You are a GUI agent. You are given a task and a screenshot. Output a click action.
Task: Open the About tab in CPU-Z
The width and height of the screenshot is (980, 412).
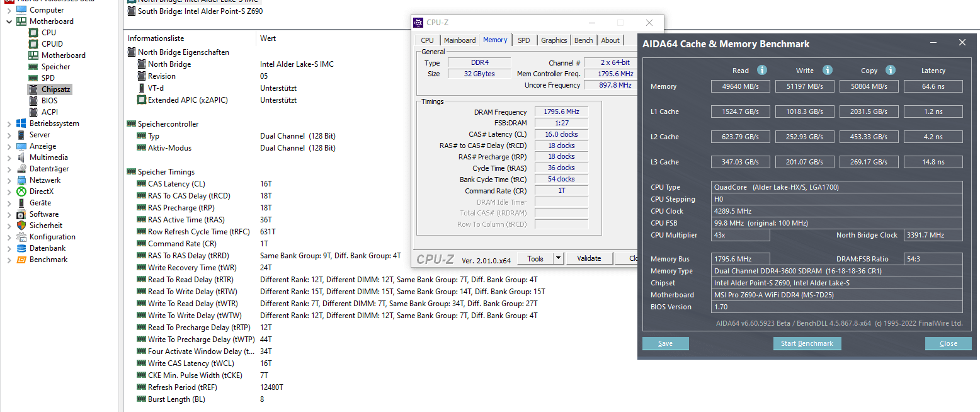(610, 40)
